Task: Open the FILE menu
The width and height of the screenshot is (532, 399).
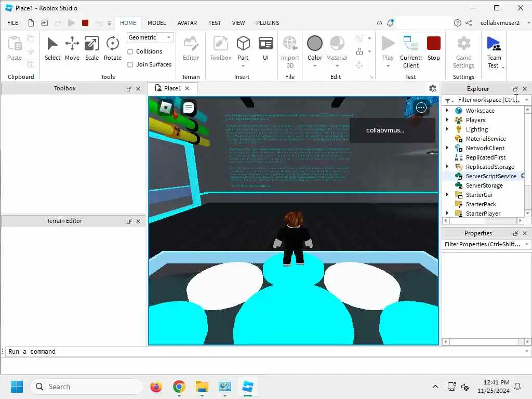Action: 13,23
